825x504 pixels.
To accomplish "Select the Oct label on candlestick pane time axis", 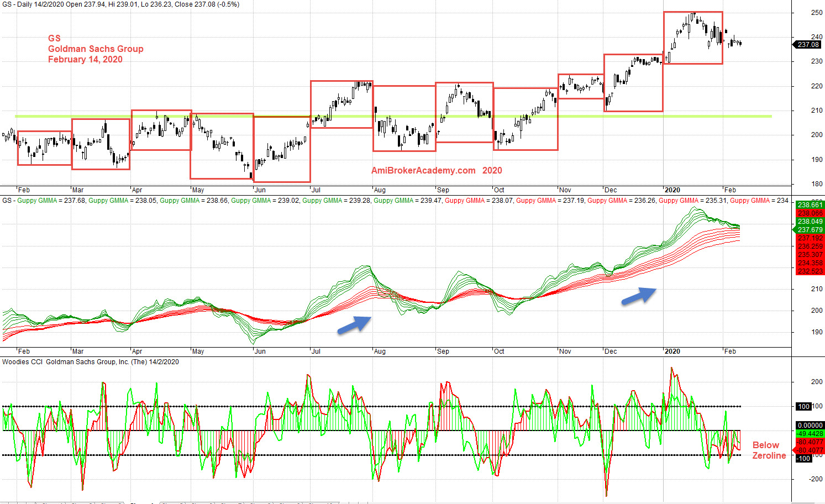I will pos(499,190).
